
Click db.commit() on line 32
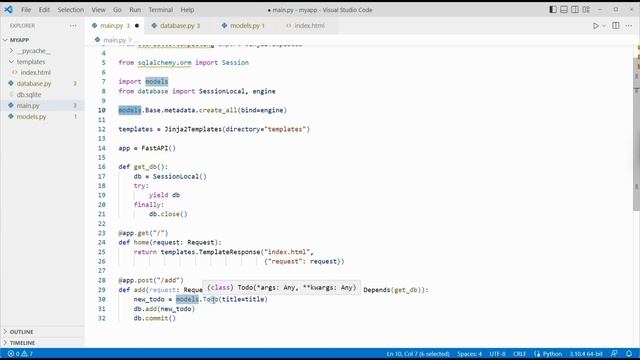pos(155,318)
